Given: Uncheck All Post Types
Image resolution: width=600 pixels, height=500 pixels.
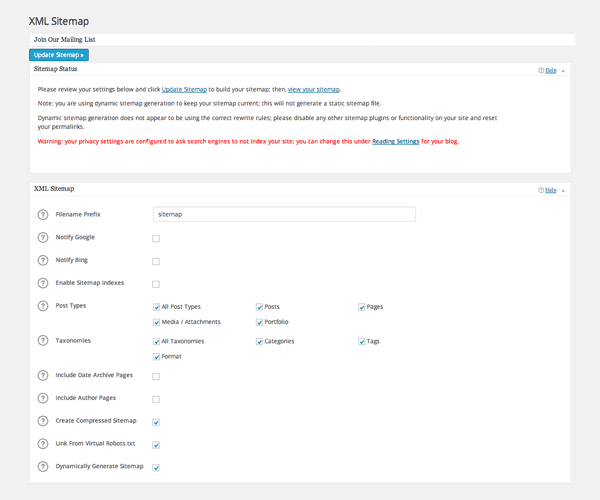Looking at the screenshot, I should pyautogui.click(x=156, y=307).
